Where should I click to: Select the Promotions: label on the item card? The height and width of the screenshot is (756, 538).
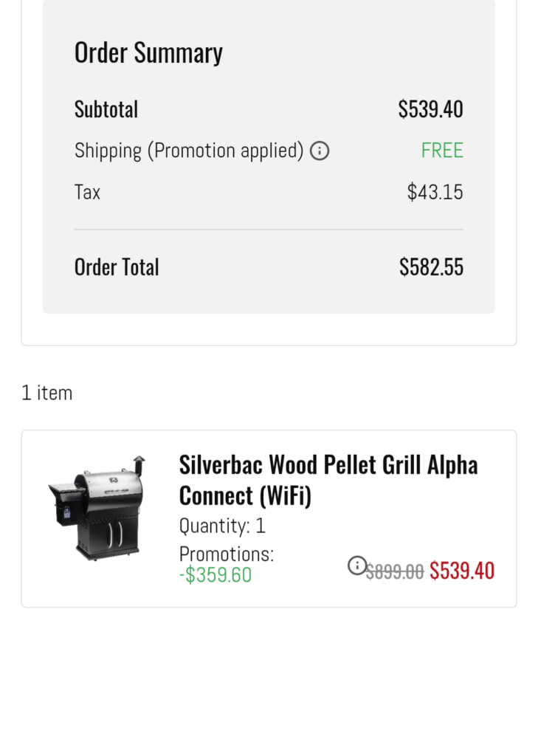click(x=226, y=554)
